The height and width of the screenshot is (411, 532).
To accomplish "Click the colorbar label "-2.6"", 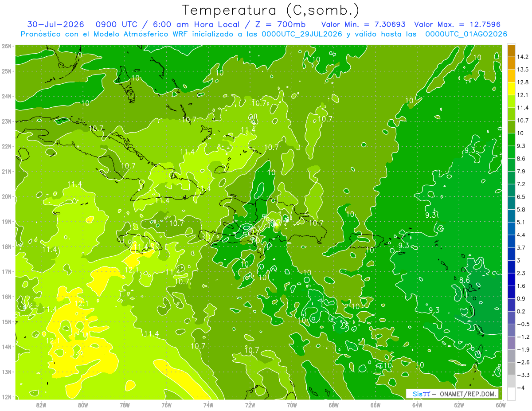I will pos(523,362).
